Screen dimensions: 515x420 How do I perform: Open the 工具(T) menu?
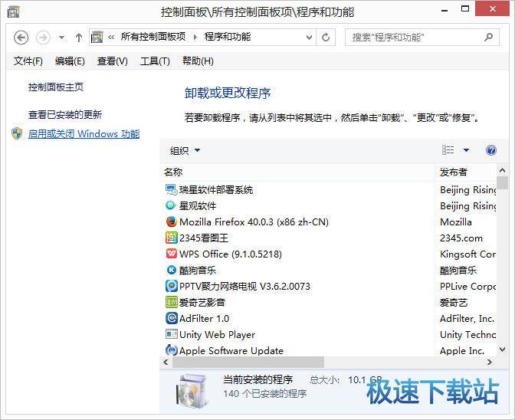click(x=155, y=61)
